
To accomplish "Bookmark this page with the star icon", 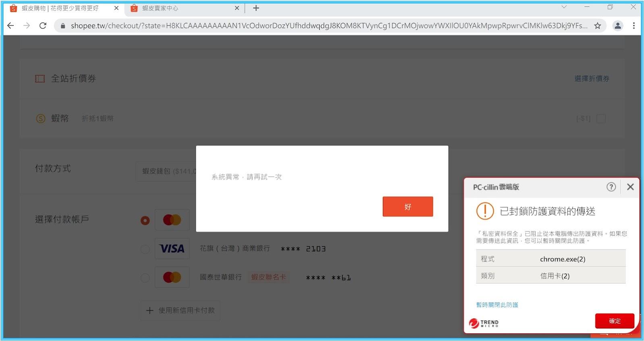I will point(597,26).
